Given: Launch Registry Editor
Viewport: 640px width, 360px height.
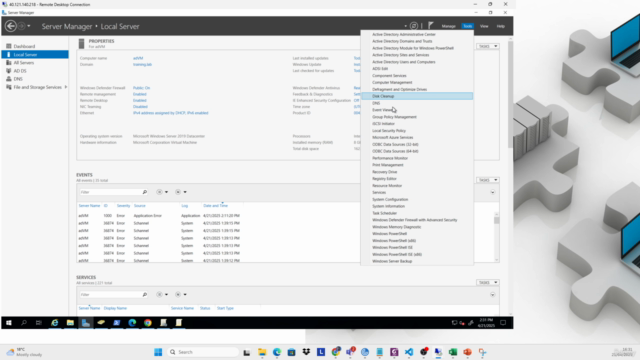Looking at the screenshot, I should pyautogui.click(x=417, y=179).
